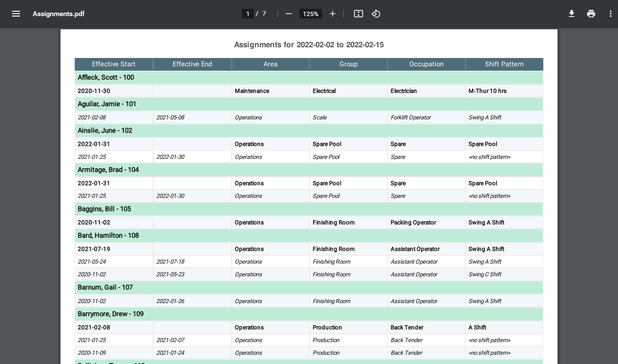Activate fit-to-page mode
Viewport: 618px width, 364px height.
pyautogui.click(x=358, y=14)
